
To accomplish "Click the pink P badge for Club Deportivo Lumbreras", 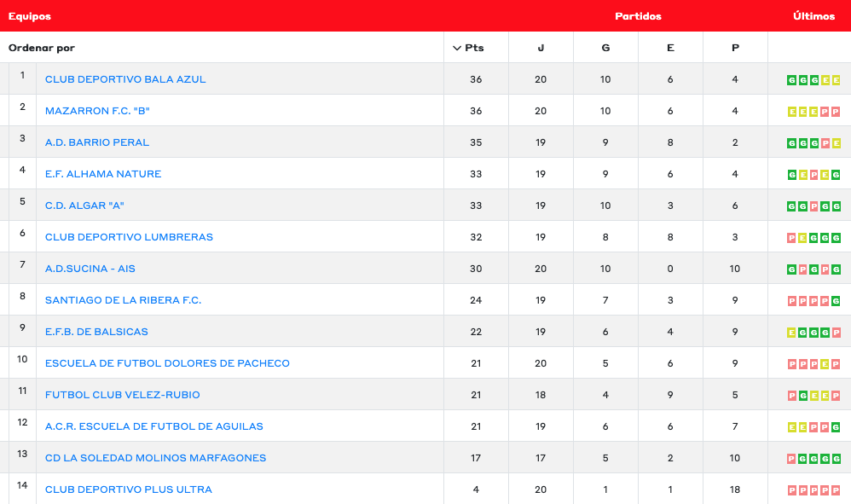I will click(x=792, y=238).
